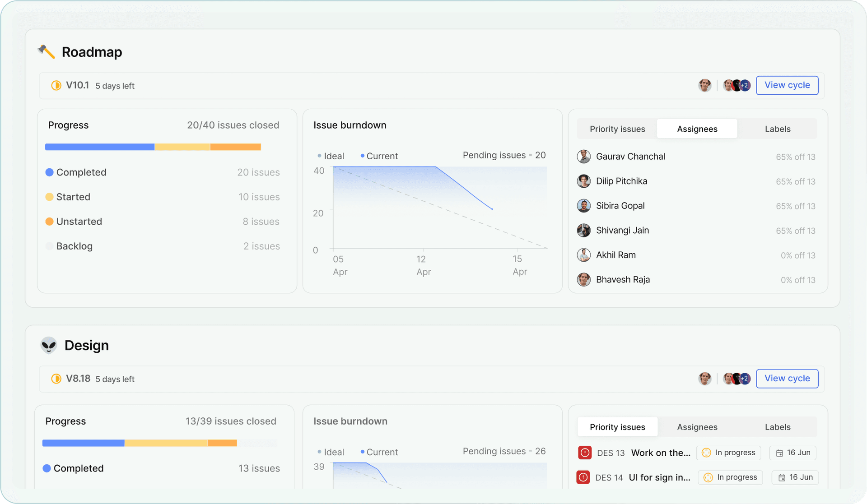Click the In progress status icon for DES 14
This screenshot has height=504, width=867.
pyautogui.click(x=707, y=477)
